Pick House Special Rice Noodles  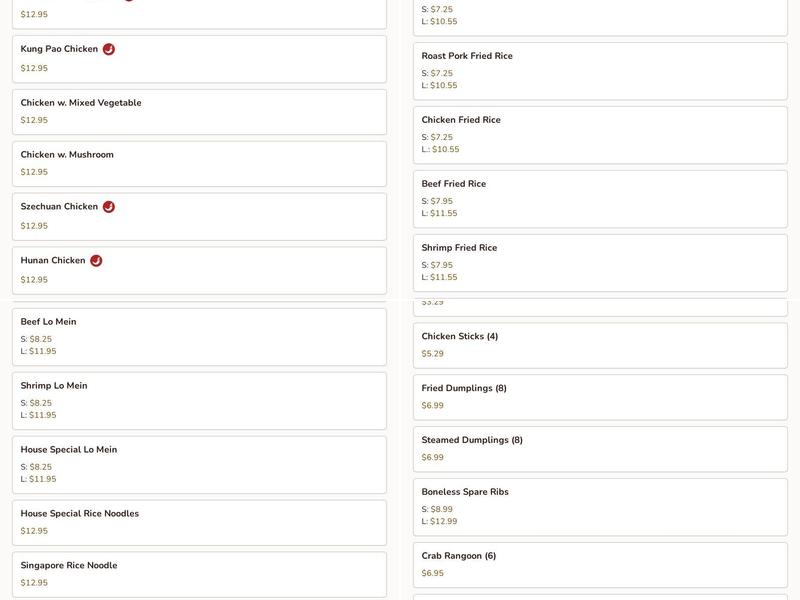click(x=199, y=522)
